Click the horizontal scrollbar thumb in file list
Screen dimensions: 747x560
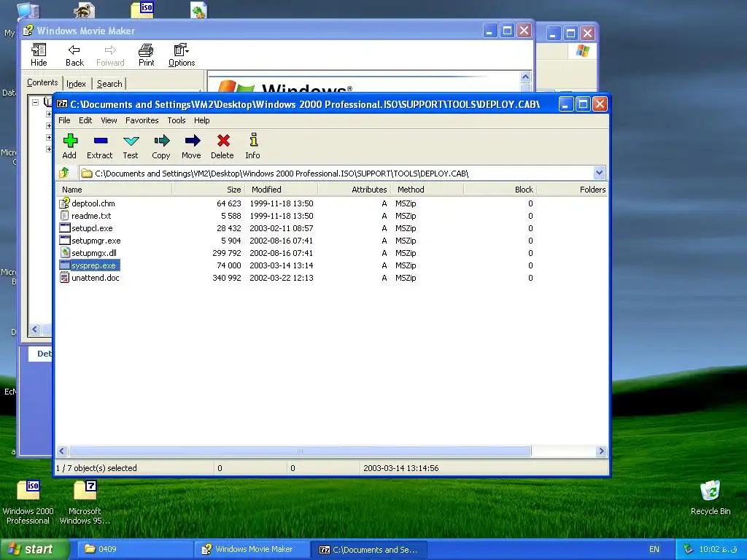(x=300, y=451)
